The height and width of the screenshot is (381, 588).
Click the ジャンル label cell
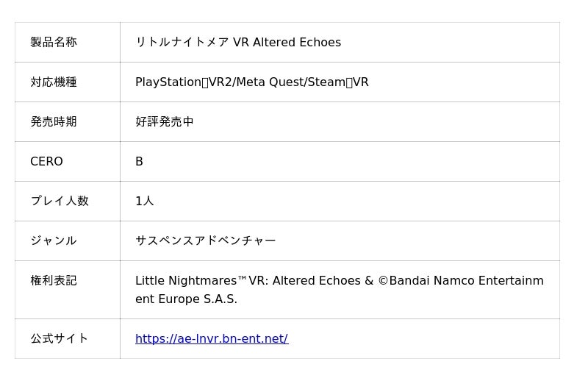54,241
